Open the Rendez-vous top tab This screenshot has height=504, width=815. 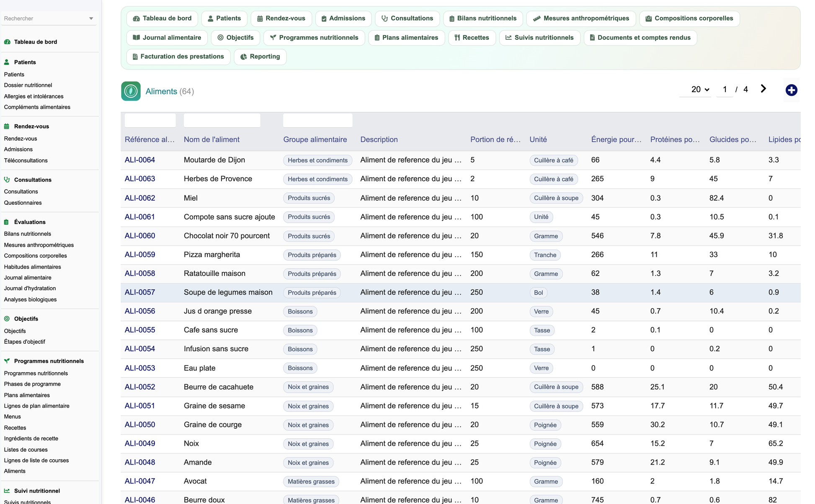coord(281,18)
